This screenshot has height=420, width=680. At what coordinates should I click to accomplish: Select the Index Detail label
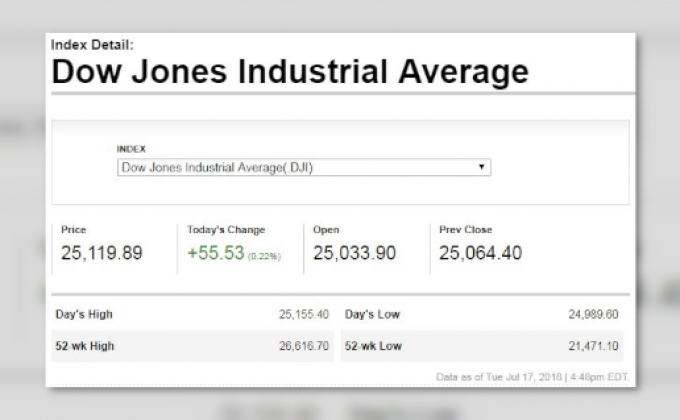click(x=91, y=45)
